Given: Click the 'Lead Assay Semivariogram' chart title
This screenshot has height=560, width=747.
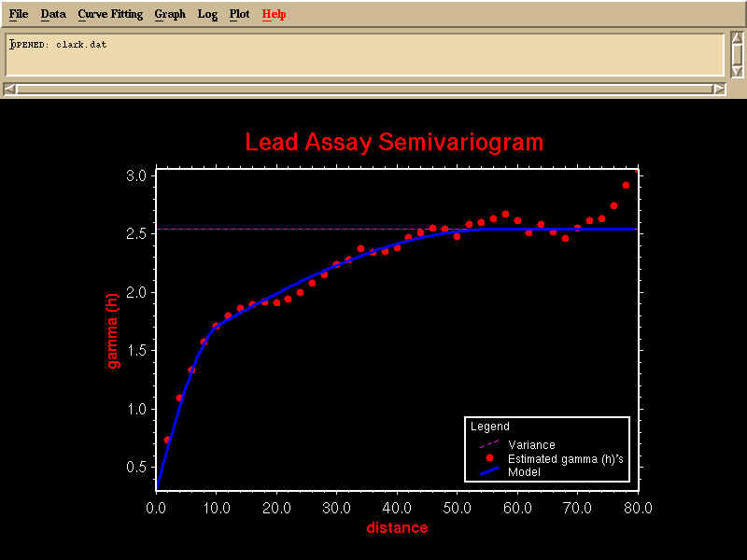Looking at the screenshot, I should [394, 142].
